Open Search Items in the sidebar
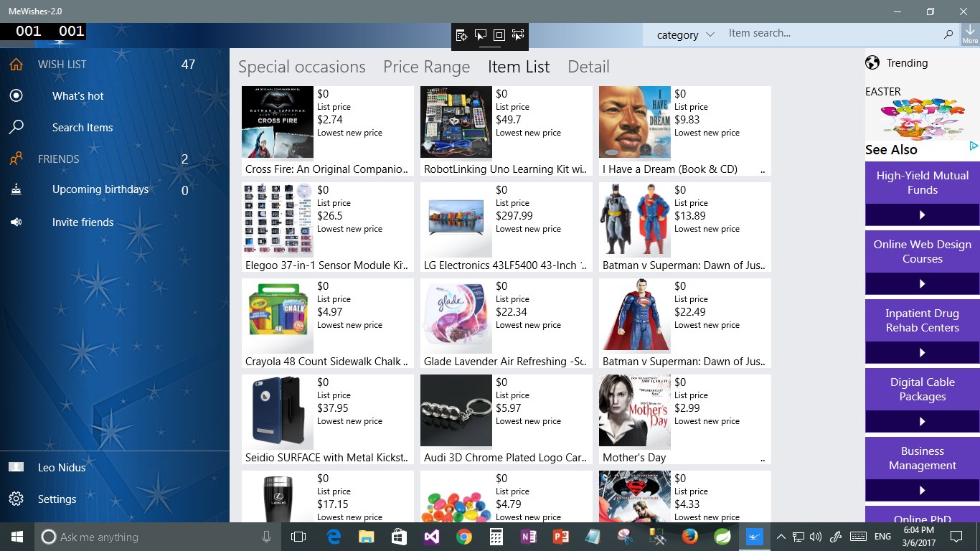Screen dimensions: 980x551 82,127
